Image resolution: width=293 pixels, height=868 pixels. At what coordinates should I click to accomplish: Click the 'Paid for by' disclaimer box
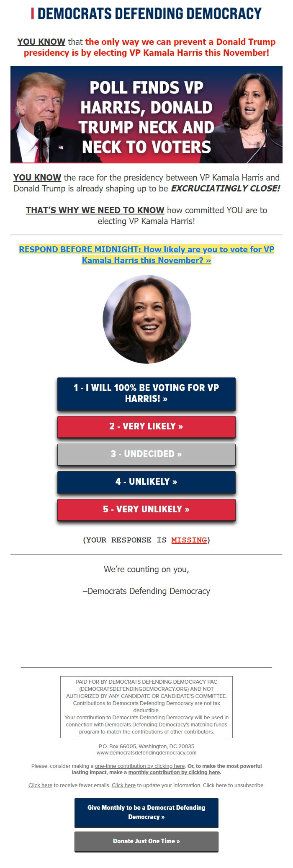(146, 707)
